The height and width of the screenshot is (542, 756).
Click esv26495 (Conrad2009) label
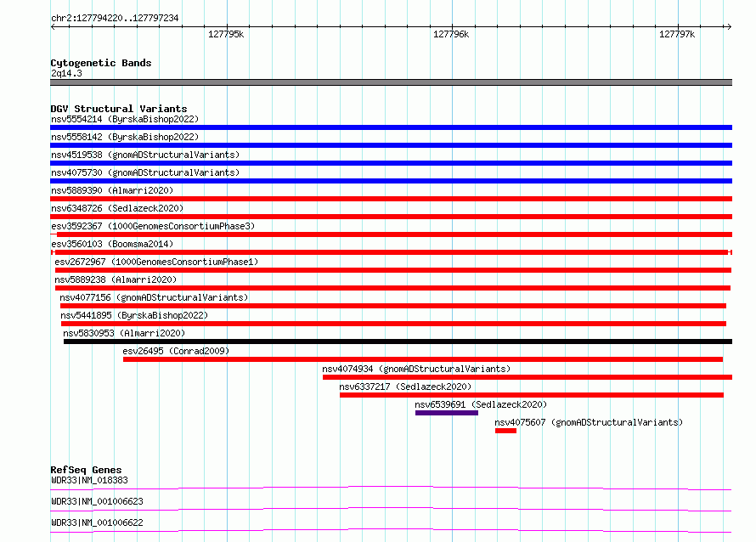pyautogui.click(x=176, y=351)
